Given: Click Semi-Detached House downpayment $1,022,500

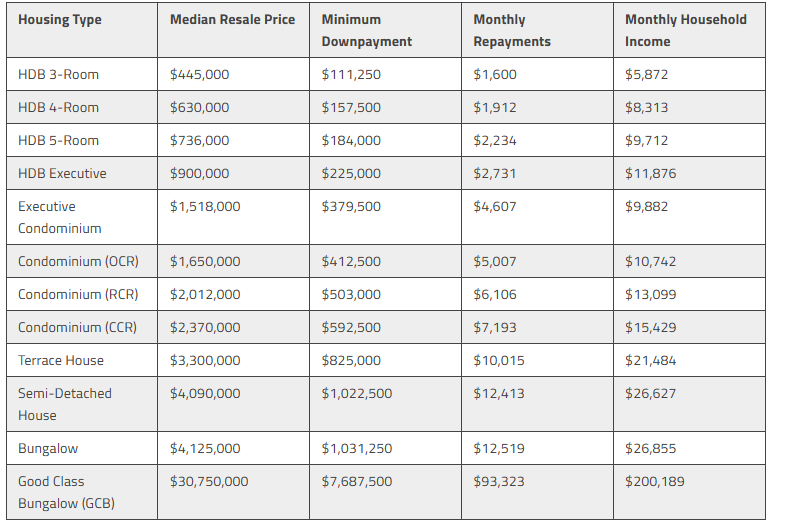Looking at the screenshot, I should click(357, 394).
